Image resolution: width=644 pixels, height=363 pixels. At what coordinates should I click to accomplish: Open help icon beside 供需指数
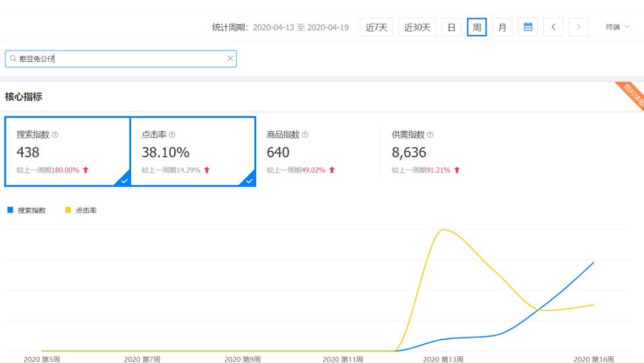coord(430,135)
